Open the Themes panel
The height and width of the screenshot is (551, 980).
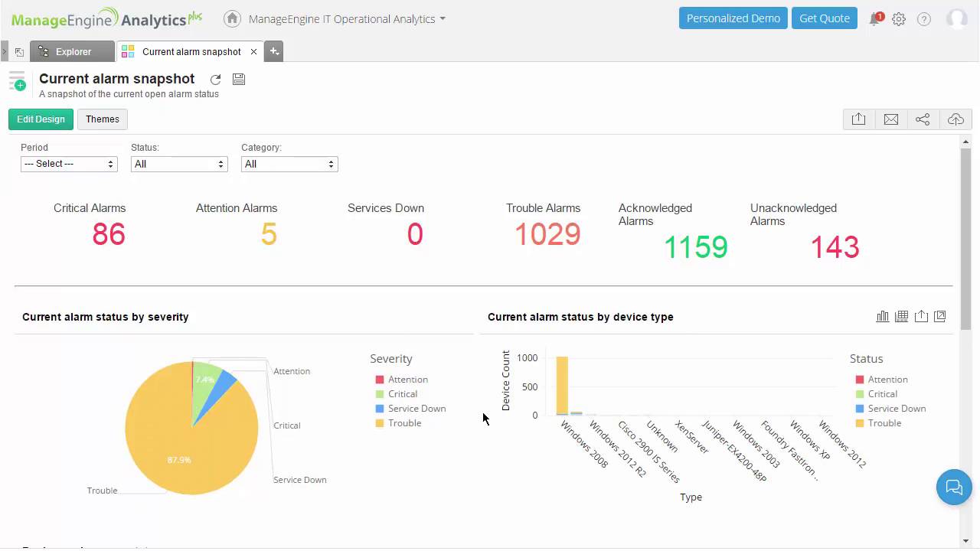click(102, 119)
